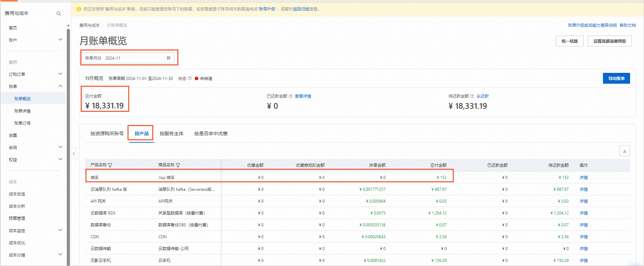The image size is (644, 266).
Task: Click 费用与成本 in the breadcrumb
Action: tap(90, 25)
